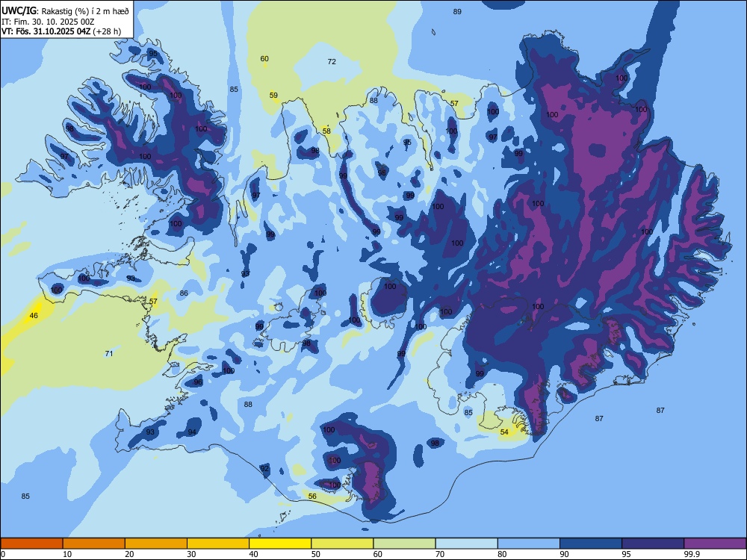The width and height of the screenshot is (747, 560).
Task: Click the humidity value '86' on the map
Action: [184, 293]
